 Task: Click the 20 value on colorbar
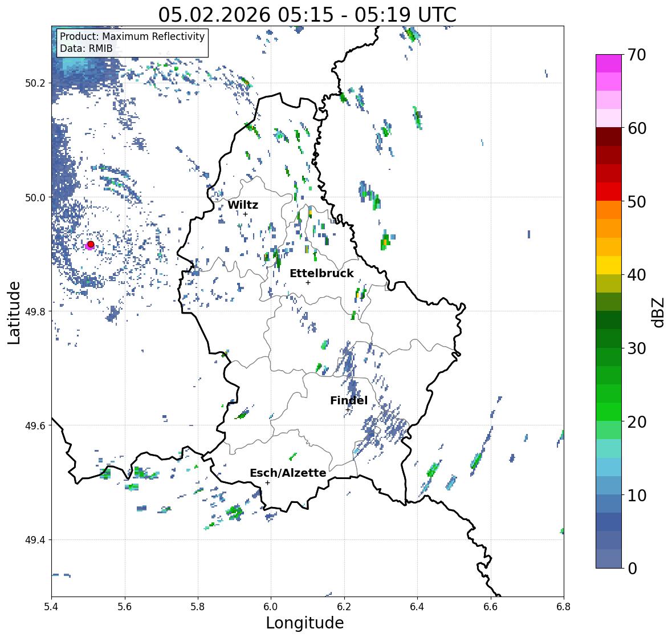click(637, 422)
